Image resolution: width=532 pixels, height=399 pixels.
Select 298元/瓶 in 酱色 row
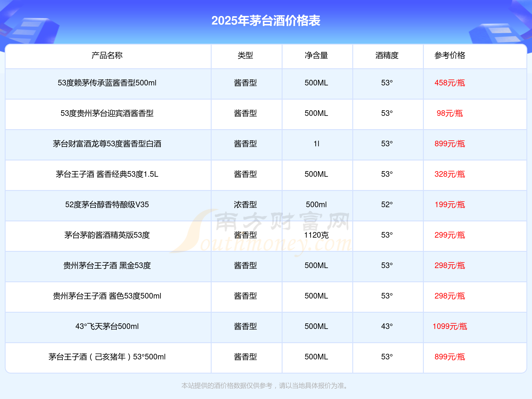[x=450, y=296]
